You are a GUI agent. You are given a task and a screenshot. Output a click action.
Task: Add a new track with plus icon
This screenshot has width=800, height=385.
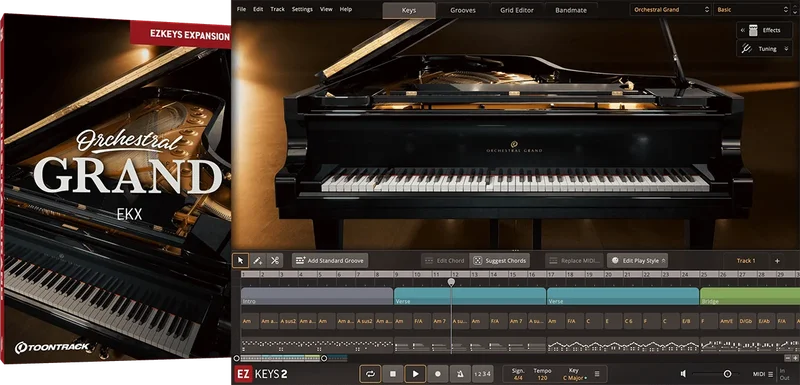pyautogui.click(x=777, y=261)
